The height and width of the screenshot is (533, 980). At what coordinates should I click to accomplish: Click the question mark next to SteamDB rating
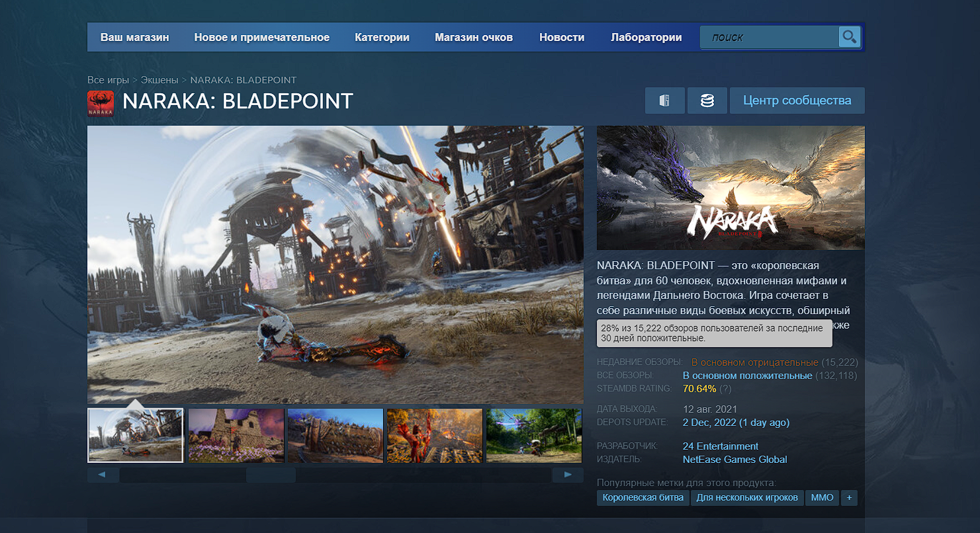coord(725,389)
